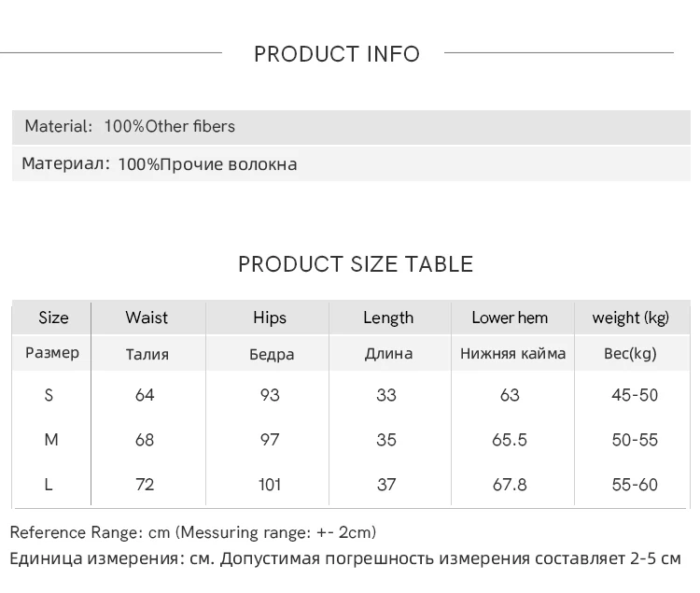
Task: Click the Единица измерения note line
Action: coord(345,559)
